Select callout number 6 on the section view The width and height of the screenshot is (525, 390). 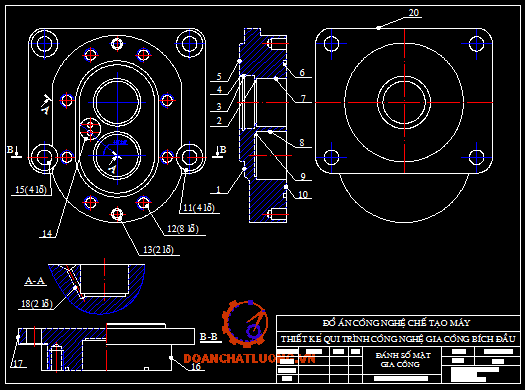(302, 73)
